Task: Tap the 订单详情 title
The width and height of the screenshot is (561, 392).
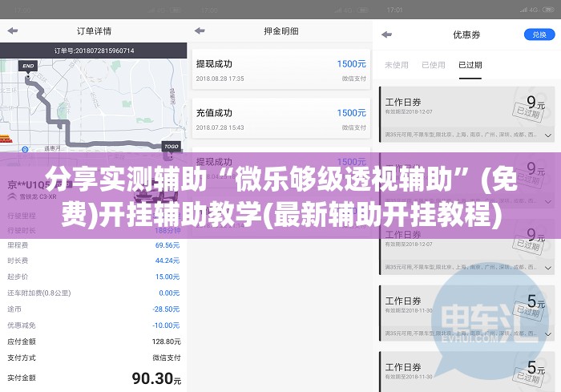Action: (x=94, y=31)
